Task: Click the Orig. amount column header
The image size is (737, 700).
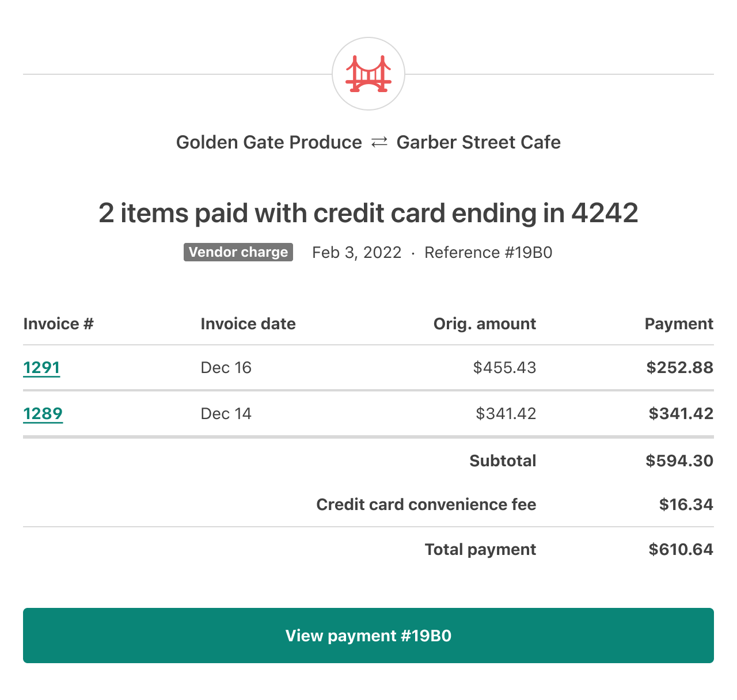Action: [485, 324]
